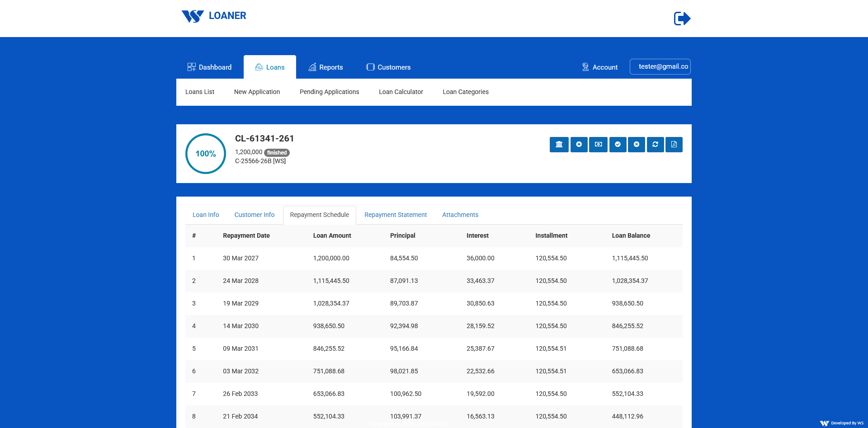This screenshot has height=428, width=868.
Task: Click repayment date 24 Mar 2028
Action: coord(241,281)
